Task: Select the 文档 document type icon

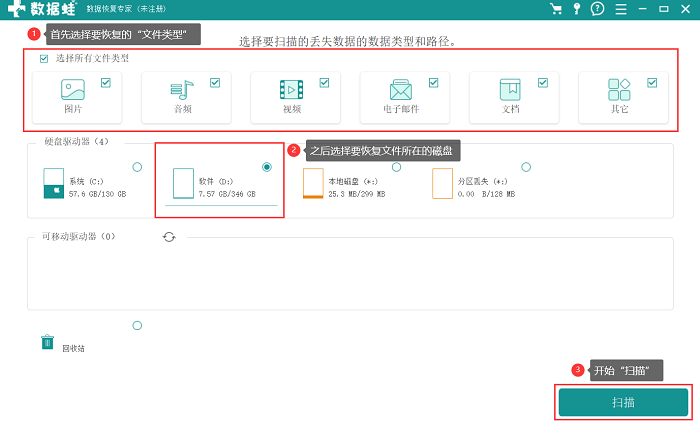Action: coord(510,90)
